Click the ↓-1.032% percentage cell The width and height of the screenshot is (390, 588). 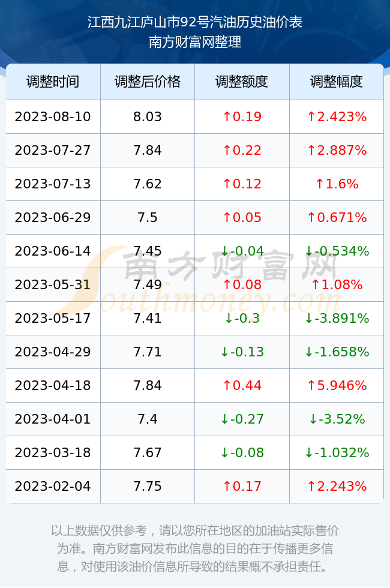tap(337, 452)
